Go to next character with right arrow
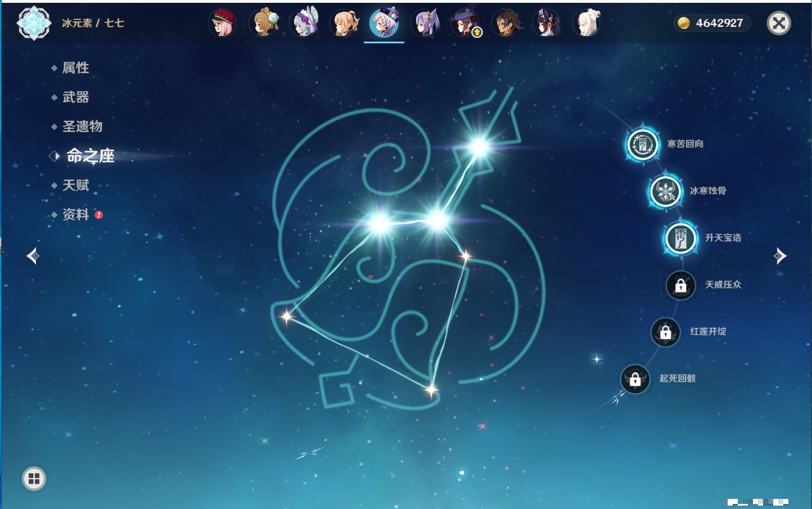Viewport: 812px width, 509px height. (x=780, y=256)
